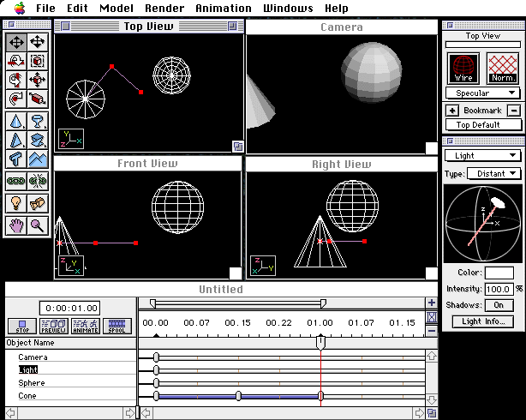The height and width of the screenshot is (420, 526).
Task: Click the Cone keyframe at 00.15
Action: 238,396
